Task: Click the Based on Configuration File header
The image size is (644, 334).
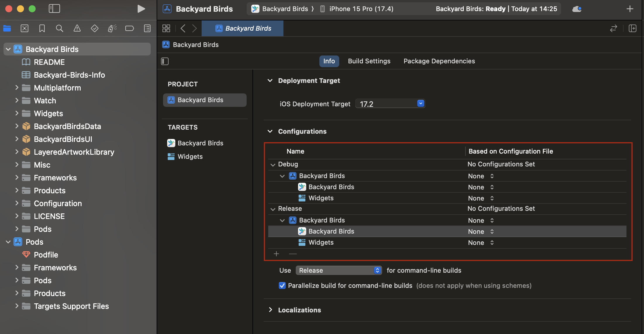Action: click(x=511, y=151)
